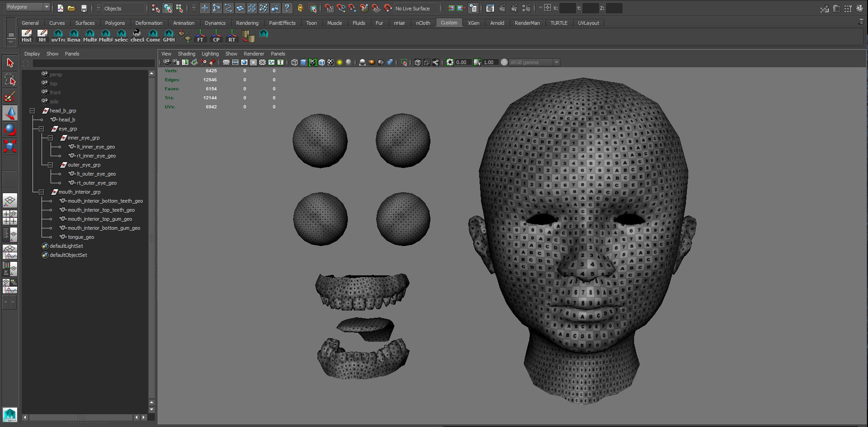
Task: Collapse the eye_grp node
Action: click(x=41, y=129)
